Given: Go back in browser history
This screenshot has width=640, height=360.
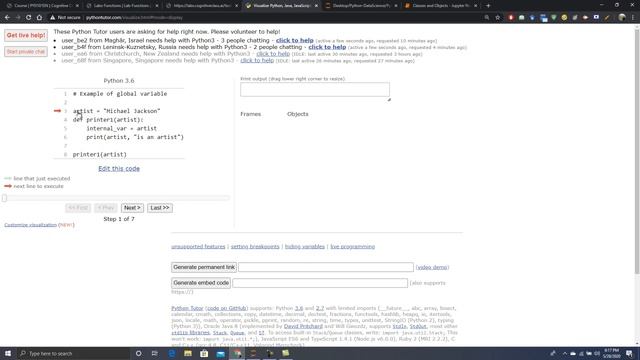Looking at the screenshot, I should click(7, 18).
